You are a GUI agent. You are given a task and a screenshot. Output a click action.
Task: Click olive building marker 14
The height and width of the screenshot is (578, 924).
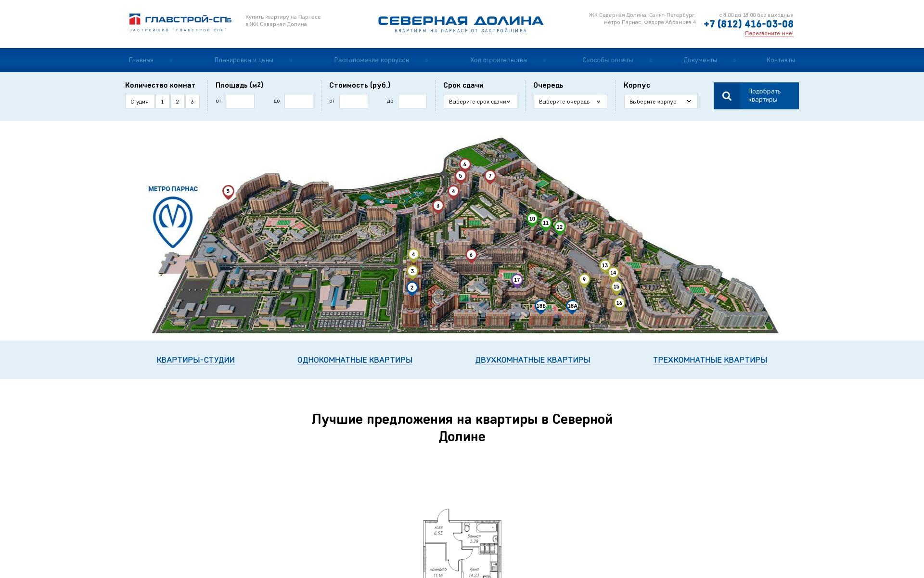coord(613,274)
